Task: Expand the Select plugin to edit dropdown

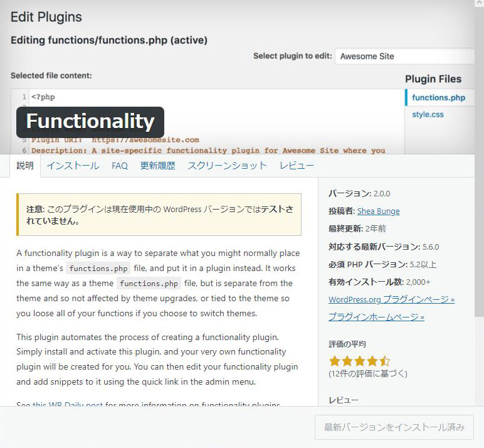Action: coord(404,56)
